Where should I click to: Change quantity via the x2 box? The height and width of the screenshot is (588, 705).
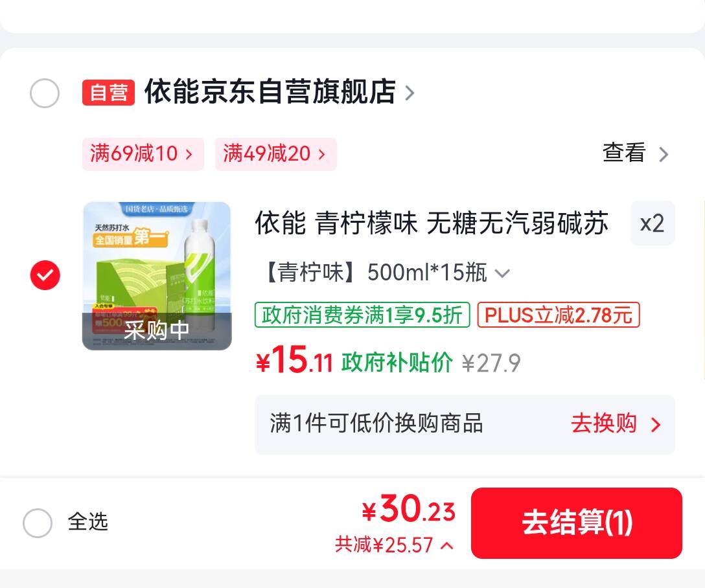tap(653, 223)
